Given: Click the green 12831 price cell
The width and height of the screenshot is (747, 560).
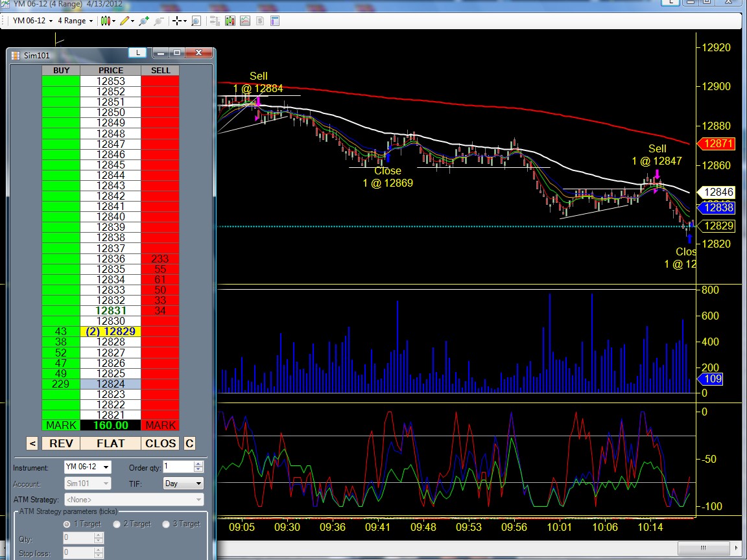Looking at the screenshot, I should point(110,311).
